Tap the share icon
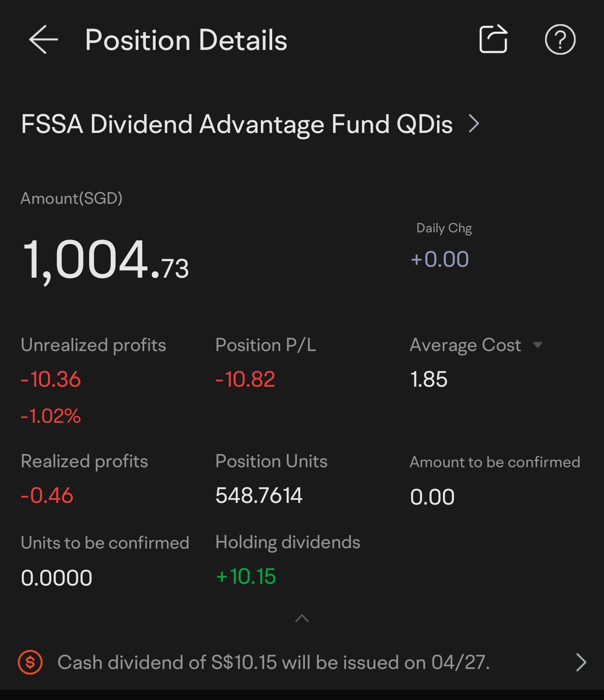The width and height of the screenshot is (604, 700). (494, 39)
